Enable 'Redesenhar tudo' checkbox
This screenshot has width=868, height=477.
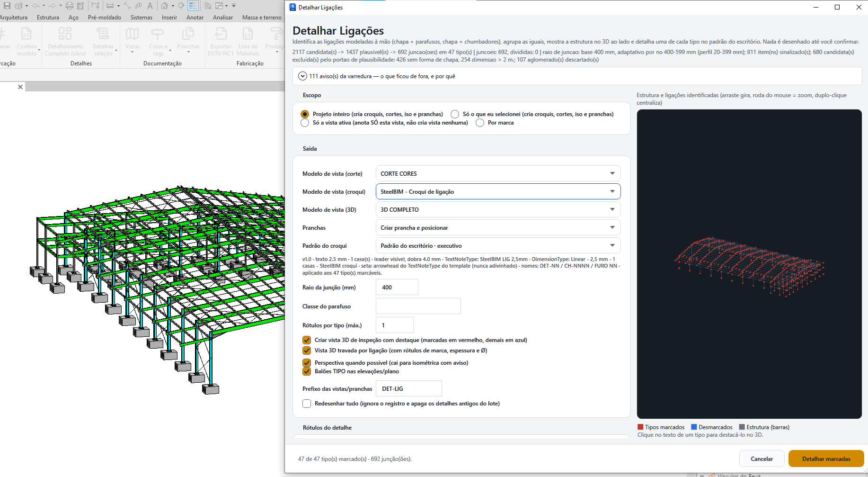click(x=307, y=404)
